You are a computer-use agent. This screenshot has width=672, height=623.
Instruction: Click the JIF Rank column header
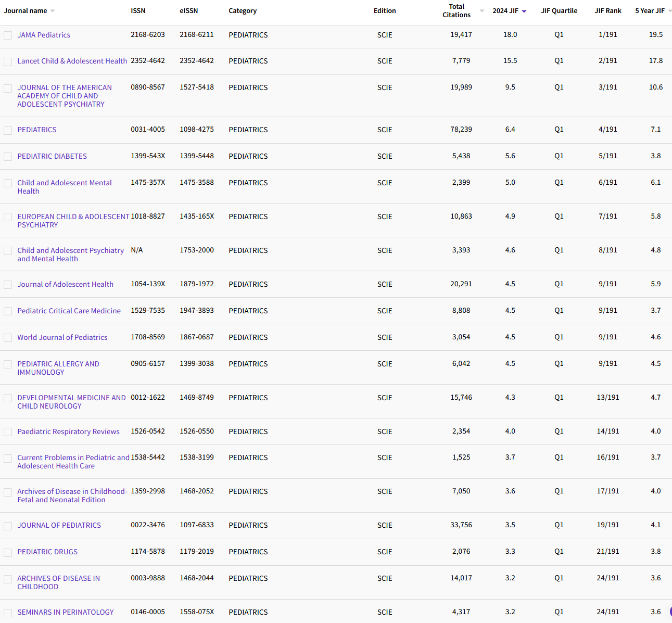pos(607,11)
